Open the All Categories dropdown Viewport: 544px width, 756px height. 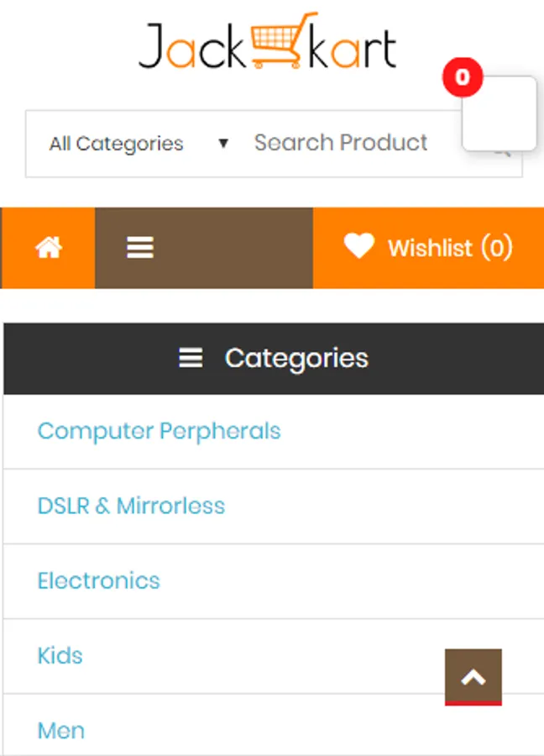pos(116,144)
